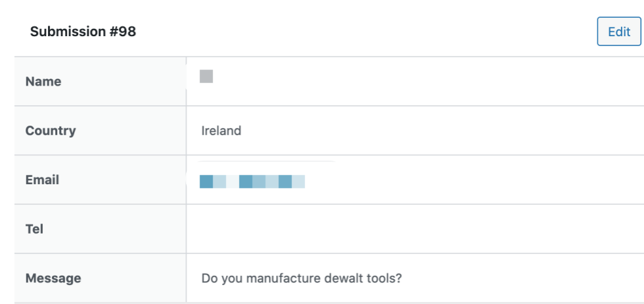Viewport: 644px width, 304px height.
Task: Click the word Ireland in Country row
Action: pyautogui.click(x=221, y=131)
